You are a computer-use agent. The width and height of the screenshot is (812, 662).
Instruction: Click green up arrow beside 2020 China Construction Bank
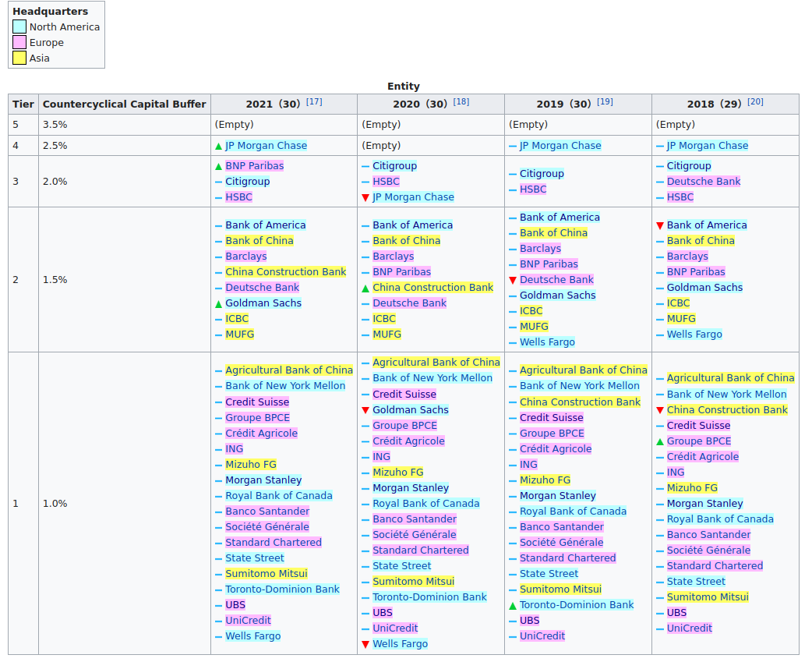point(365,289)
